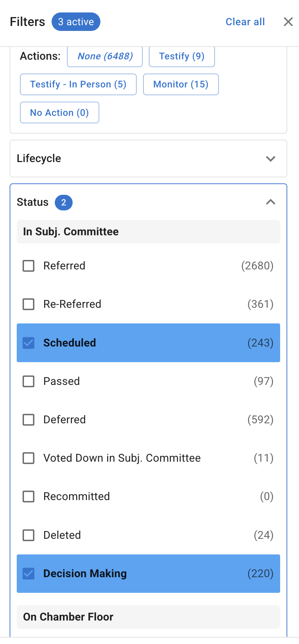
Task: Deselect the Decision Making status
Action: [x=28, y=574]
